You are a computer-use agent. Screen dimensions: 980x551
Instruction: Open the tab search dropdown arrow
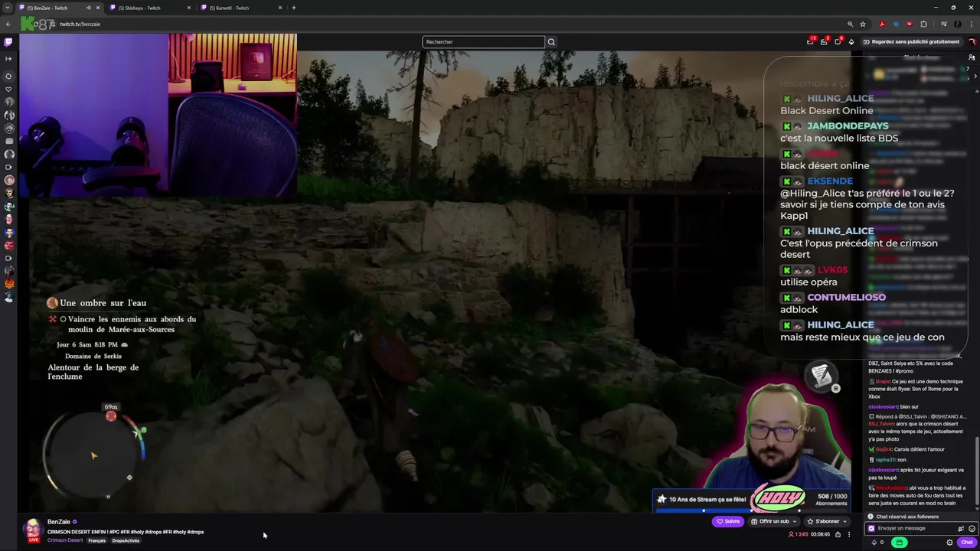click(x=8, y=8)
